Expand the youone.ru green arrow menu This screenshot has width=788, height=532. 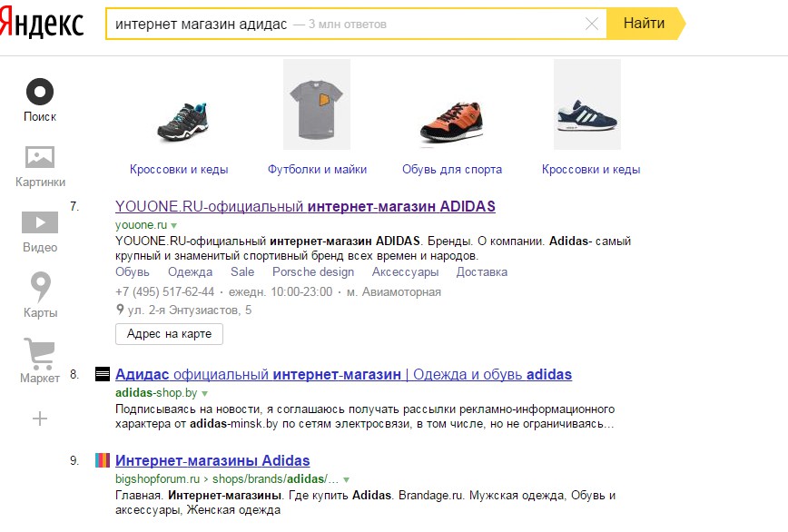174,226
